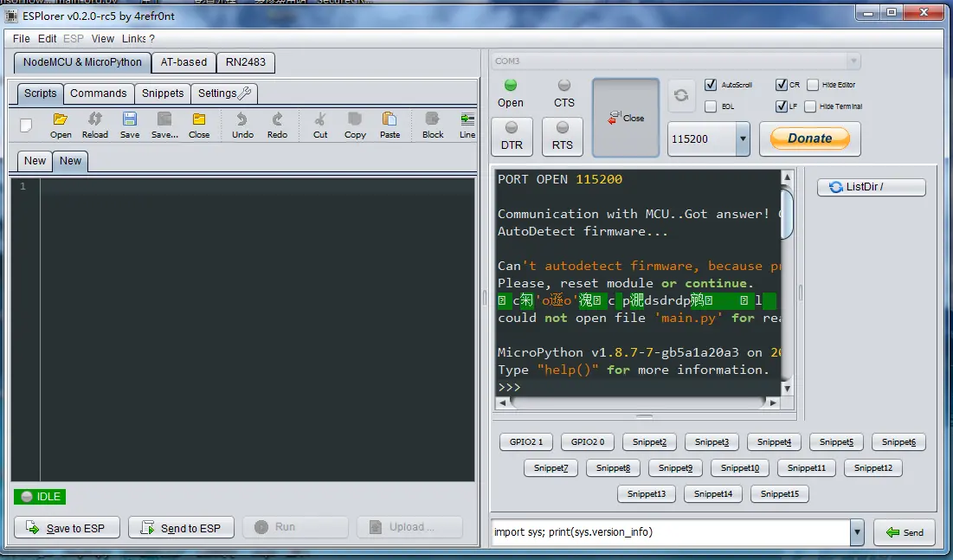
Task: Open the File menu
Action: [x=22, y=38]
